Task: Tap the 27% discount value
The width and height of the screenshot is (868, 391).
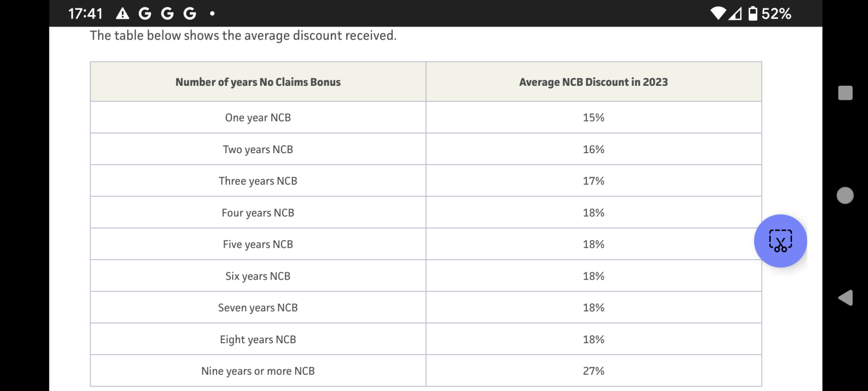Action: pyautogui.click(x=593, y=371)
